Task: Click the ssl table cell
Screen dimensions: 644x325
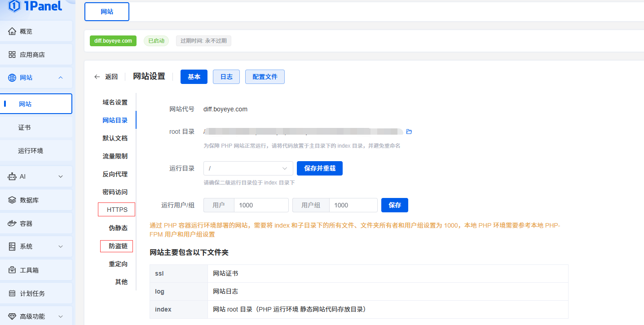Action: click(x=179, y=273)
